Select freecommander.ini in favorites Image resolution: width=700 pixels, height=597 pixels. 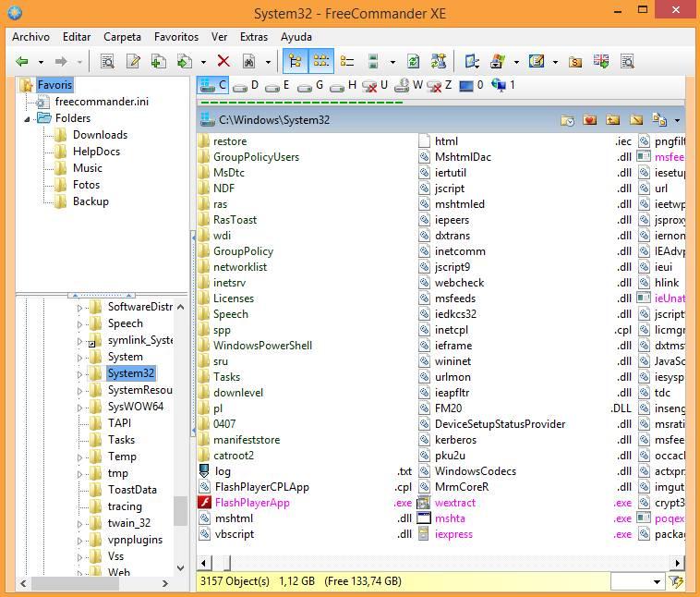[102, 102]
